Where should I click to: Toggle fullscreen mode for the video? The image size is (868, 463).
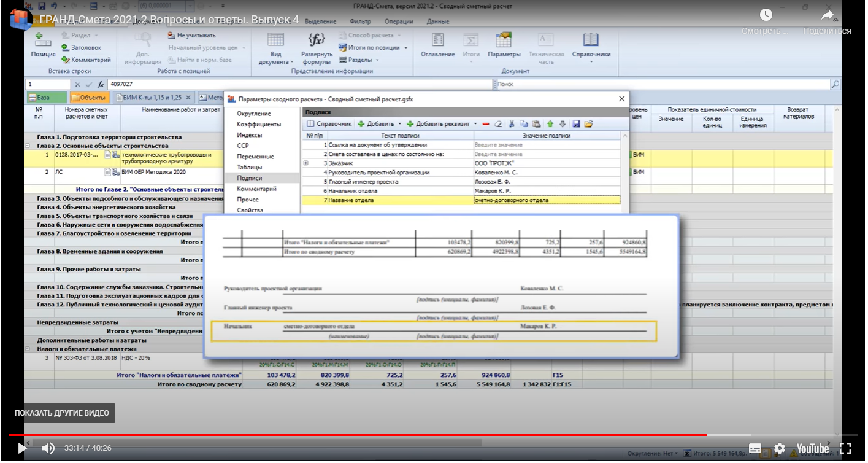click(x=845, y=448)
